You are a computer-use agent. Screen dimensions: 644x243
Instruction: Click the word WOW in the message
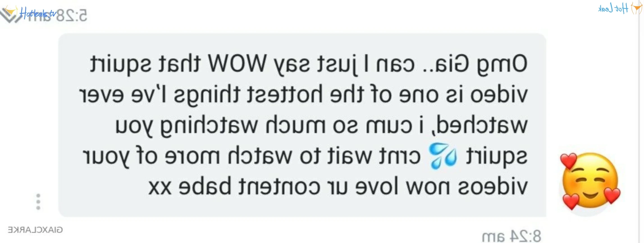tap(238, 64)
